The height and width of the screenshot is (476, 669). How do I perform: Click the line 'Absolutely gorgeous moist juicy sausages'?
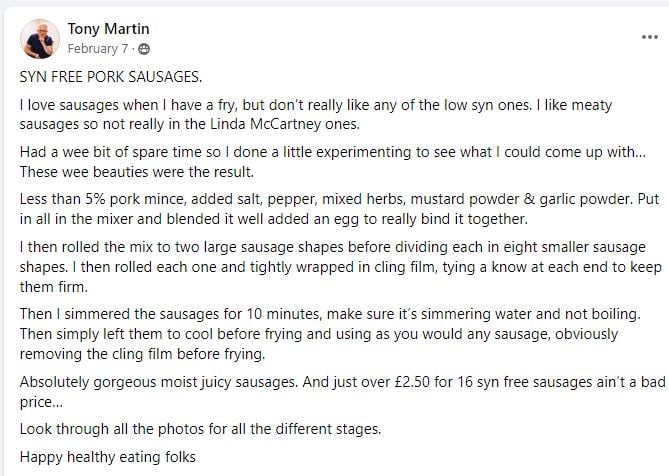343,382
